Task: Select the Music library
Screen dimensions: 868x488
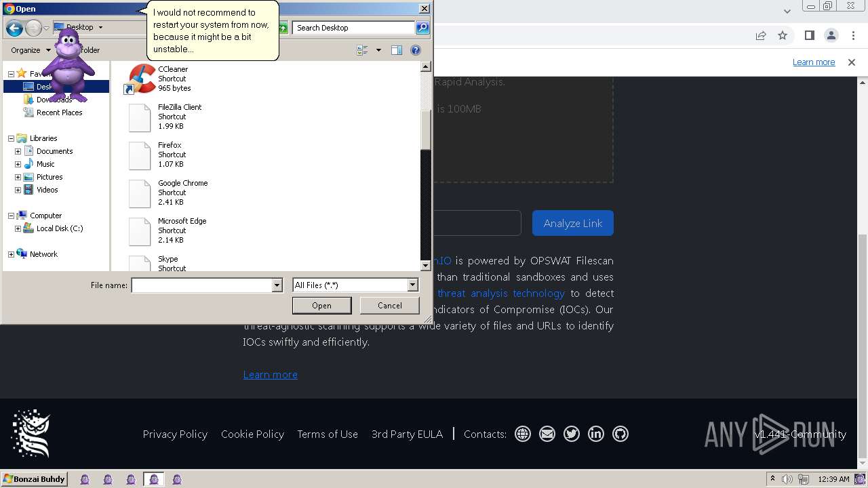Action: coord(45,164)
